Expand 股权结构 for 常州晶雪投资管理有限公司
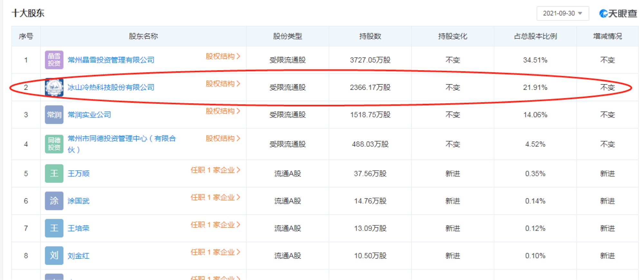The image size is (644, 280). (x=223, y=56)
